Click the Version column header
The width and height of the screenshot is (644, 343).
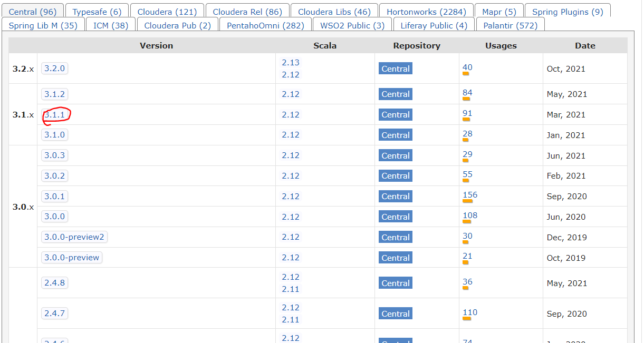pyautogui.click(x=156, y=45)
